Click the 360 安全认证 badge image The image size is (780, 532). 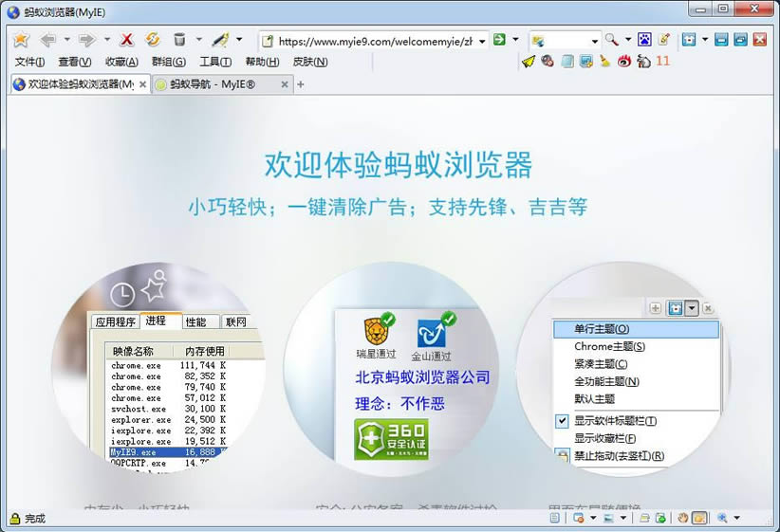391,439
